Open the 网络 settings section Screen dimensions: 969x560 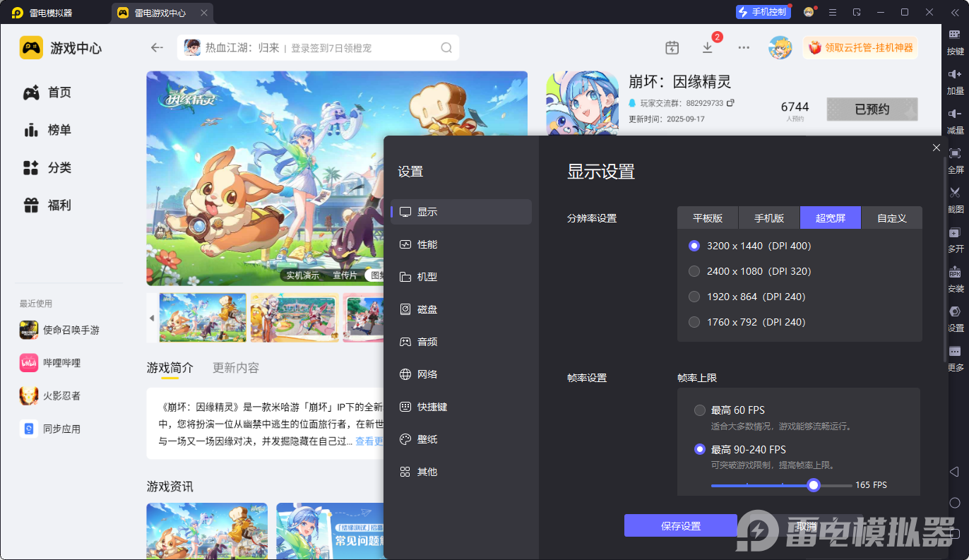click(x=461, y=374)
